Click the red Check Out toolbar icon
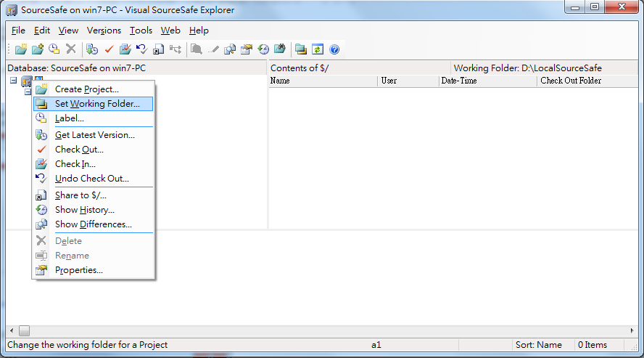Image resolution: width=644 pixels, height=358 pixels. 109,49
